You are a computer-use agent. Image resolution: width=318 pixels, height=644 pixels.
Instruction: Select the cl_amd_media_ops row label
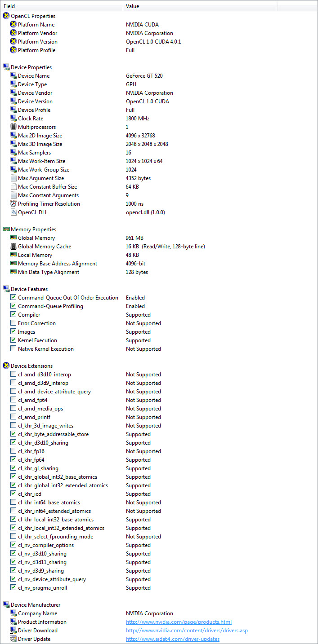click(40, 409)
